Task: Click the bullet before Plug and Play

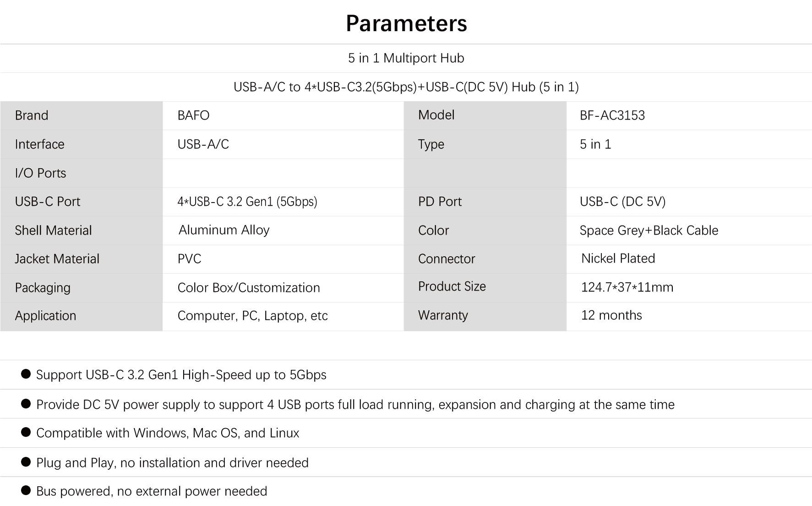Action: 26,462
